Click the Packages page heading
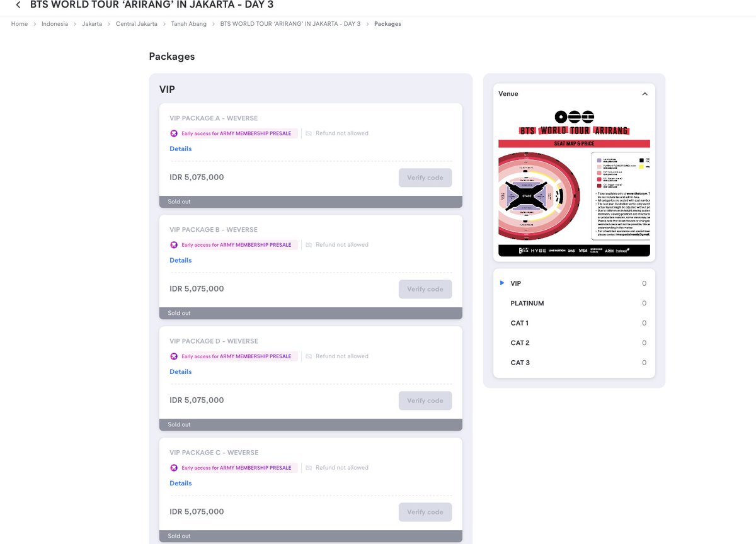This screenshot has height=544, width=756. point(172,57)
